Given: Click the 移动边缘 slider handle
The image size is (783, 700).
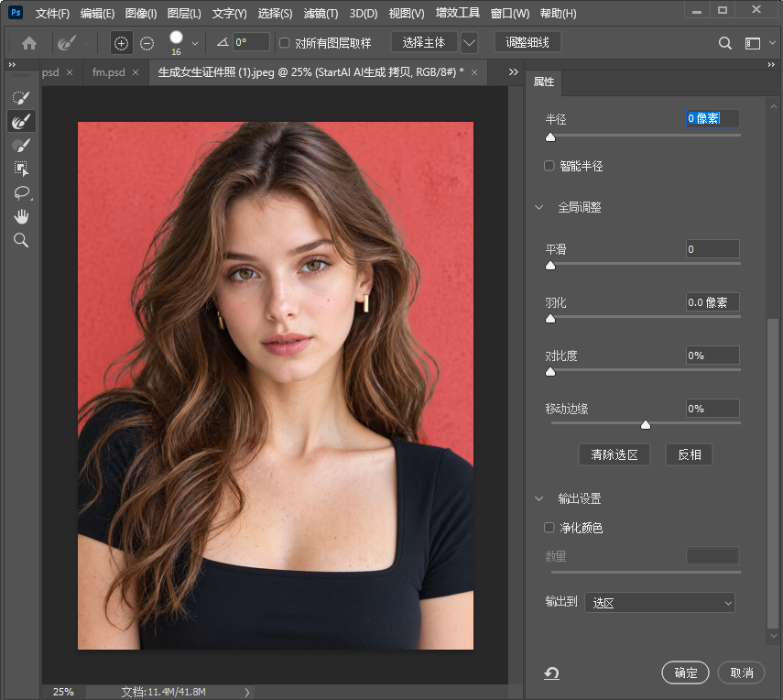Looking at the screenshot, I should (646, 425).
